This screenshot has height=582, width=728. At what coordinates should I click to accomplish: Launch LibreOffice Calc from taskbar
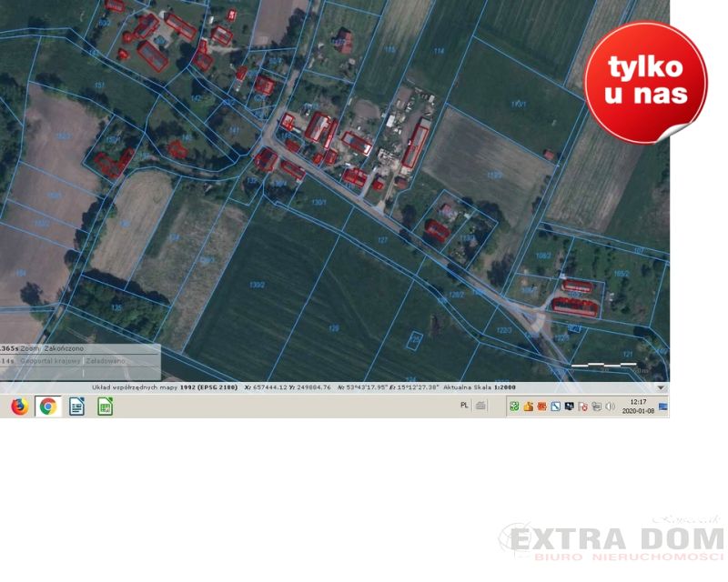pos(106,406)
